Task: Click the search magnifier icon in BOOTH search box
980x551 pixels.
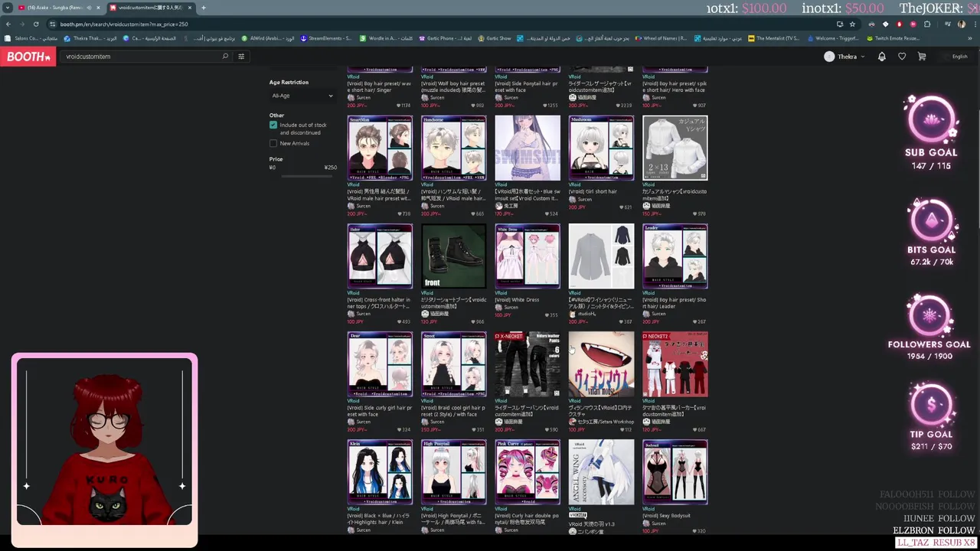Action: pos(225,56)
